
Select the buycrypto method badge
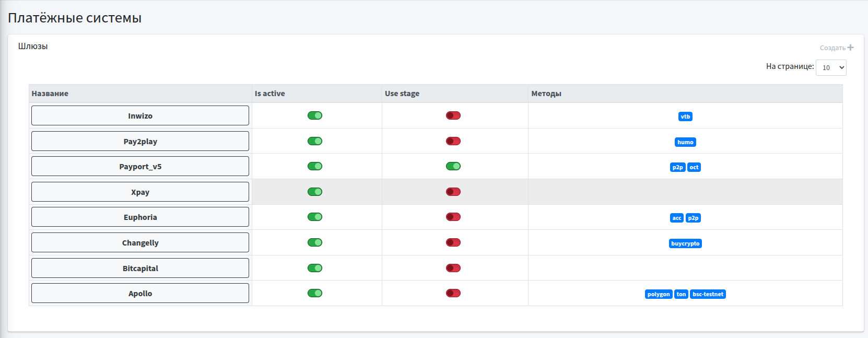pos(685,243)
